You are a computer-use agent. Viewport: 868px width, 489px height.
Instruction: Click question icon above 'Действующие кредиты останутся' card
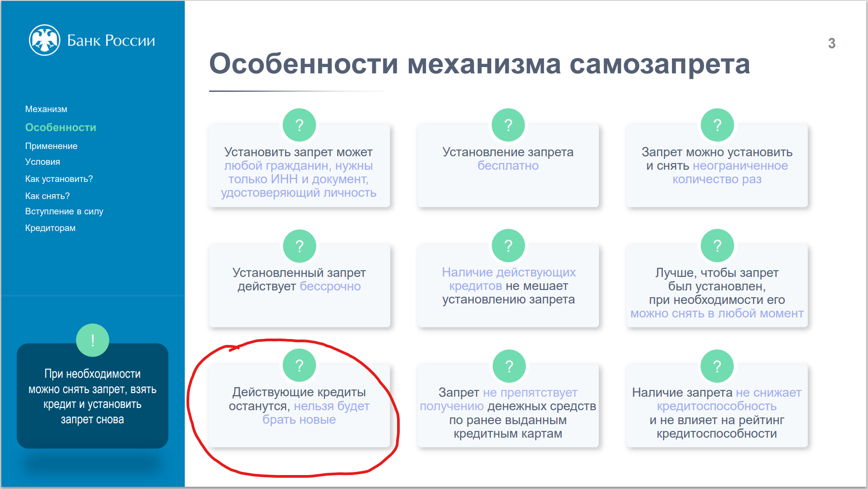pos(299,366)
